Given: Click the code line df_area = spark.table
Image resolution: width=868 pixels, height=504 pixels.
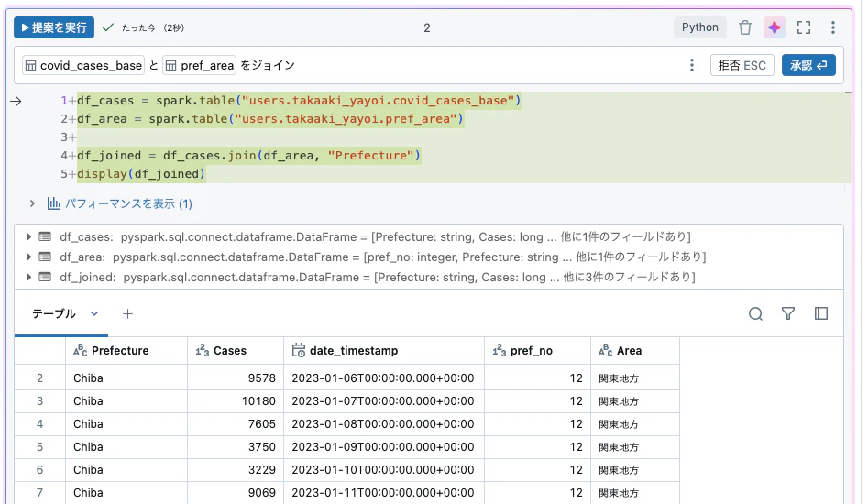Looking at the screenshot, I should [x=270, y=119].
